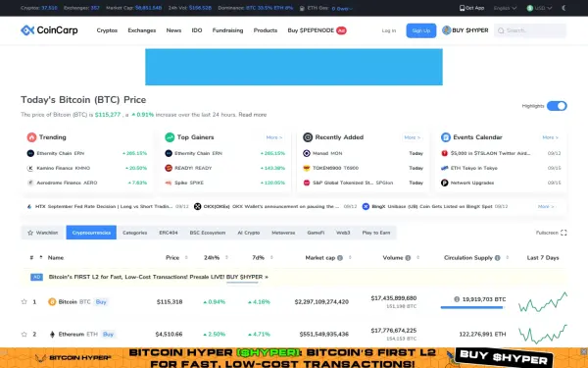Click the OKX news icon
The height and width of the screenshot is (368, 588).
point(198,206)
